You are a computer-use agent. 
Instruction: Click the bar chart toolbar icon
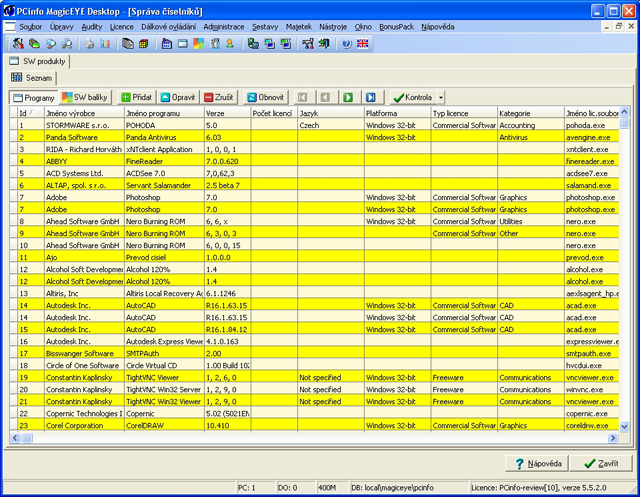(105, 43)
